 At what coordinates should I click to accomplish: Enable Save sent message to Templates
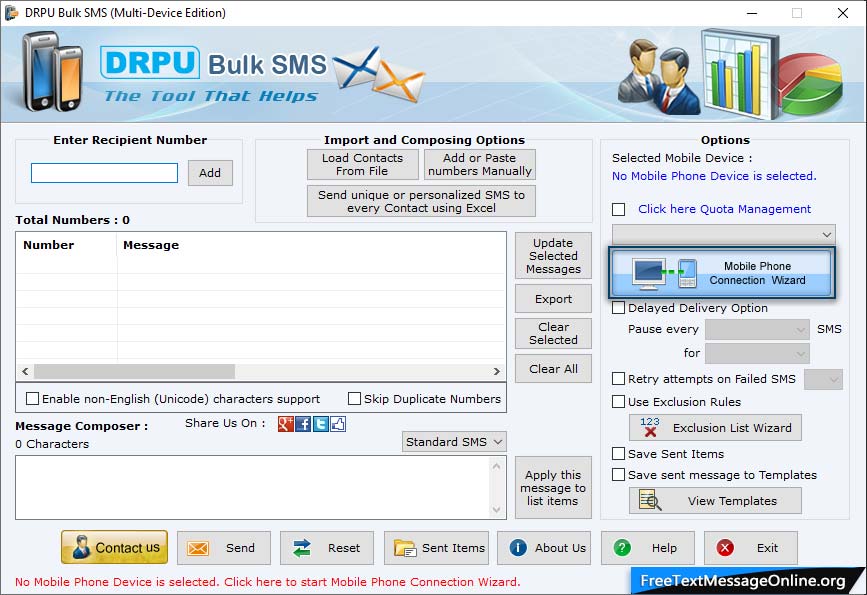point(619,475)
